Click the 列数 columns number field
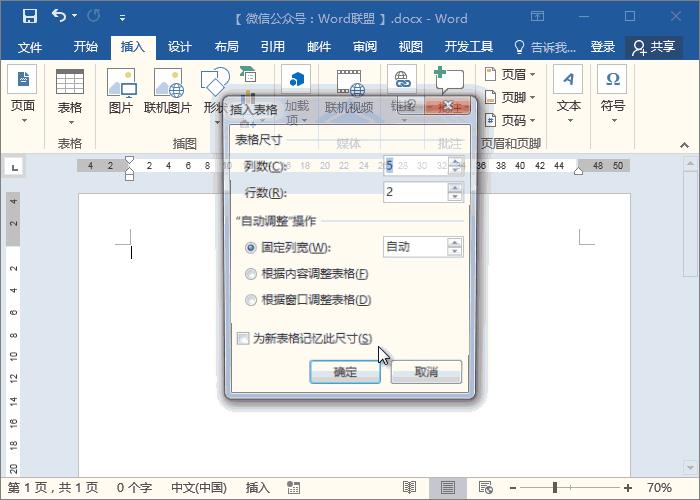This screenshot has width=700, height=500. [x=415, y=166]
